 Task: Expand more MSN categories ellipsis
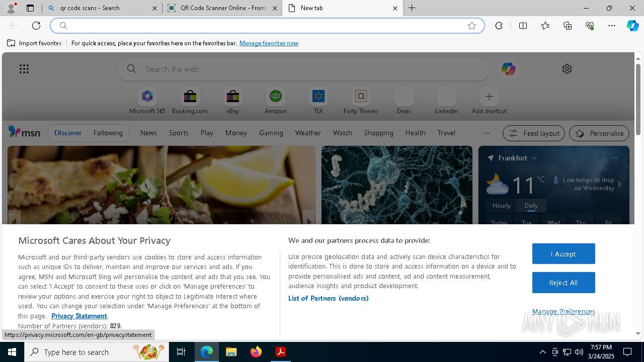coord(486,133)
